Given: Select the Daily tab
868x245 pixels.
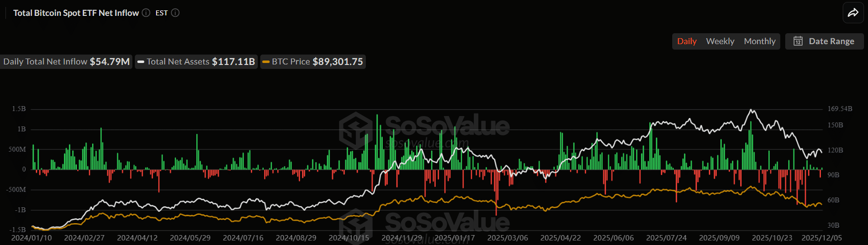Looking at the screenshot, I should coord(687,41).
